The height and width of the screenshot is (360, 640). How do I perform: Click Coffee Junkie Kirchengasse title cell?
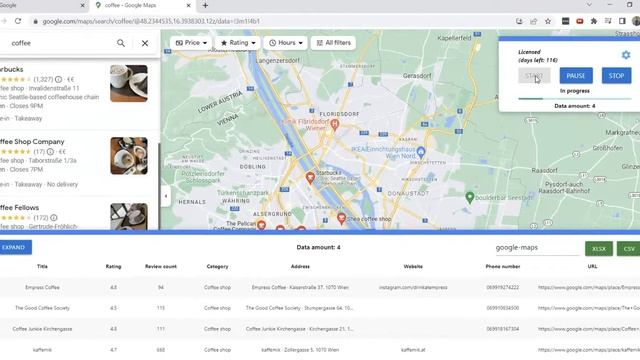42,329
